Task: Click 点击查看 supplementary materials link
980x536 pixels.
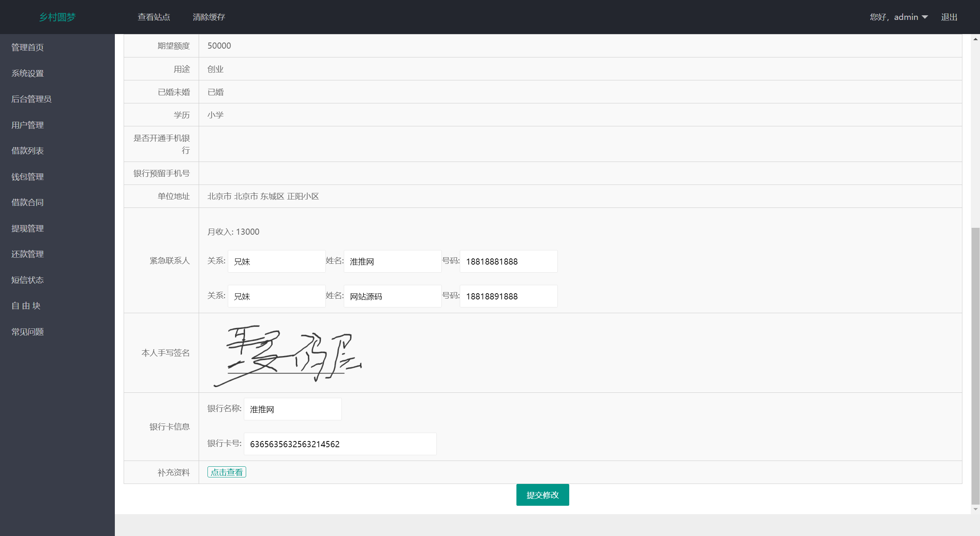Action: (x=226, y=471)
